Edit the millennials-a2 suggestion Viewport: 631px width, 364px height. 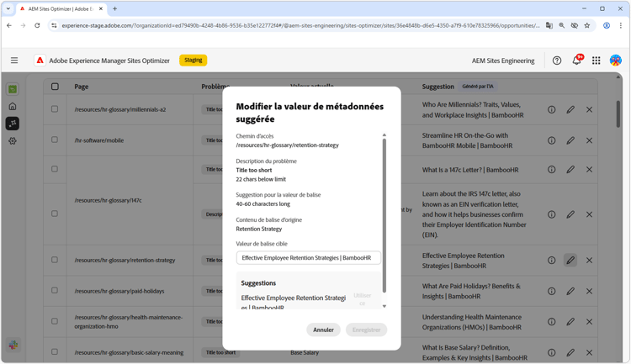570,109
